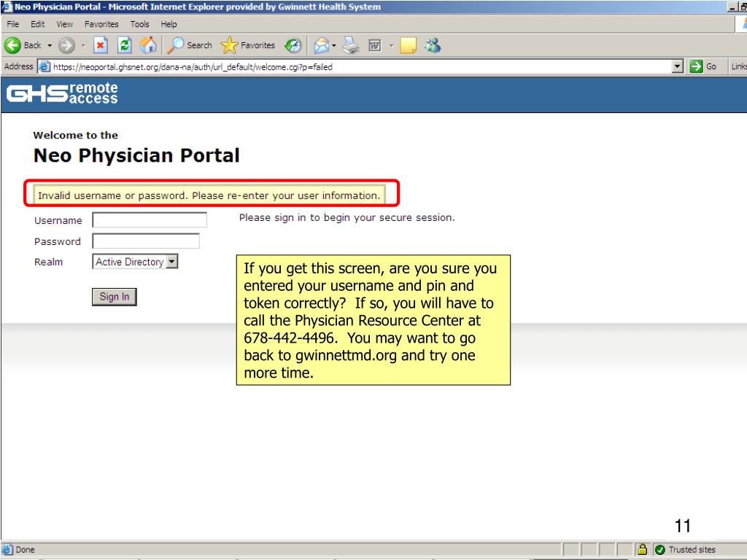
Task: Click the IE icon in the title bar
Action: coord(6,7)
